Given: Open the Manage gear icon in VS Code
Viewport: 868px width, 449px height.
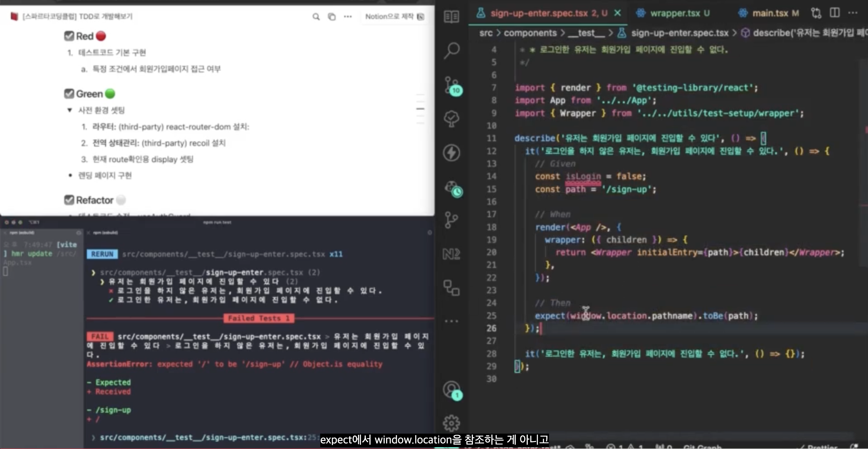Looking at the screenshot, I should pyautogui.click(x=452, y=423).
